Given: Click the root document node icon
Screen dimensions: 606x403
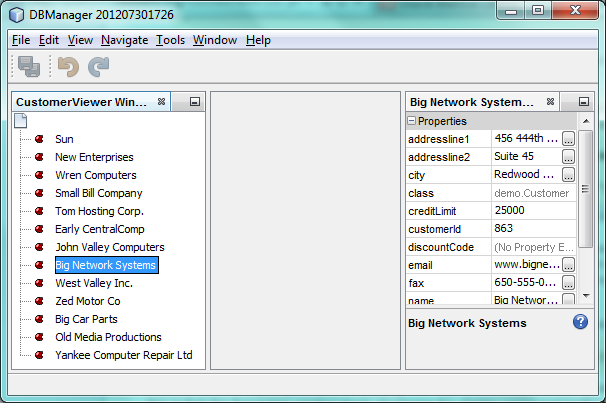Looking at the screenshot, I should coord(21,122).
